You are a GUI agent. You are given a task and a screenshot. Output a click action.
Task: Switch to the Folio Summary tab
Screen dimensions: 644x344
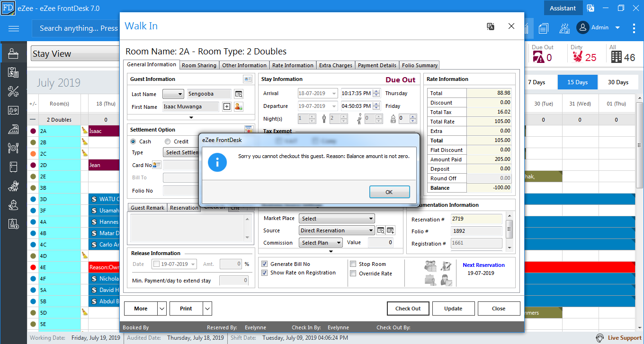pos(420,65)
